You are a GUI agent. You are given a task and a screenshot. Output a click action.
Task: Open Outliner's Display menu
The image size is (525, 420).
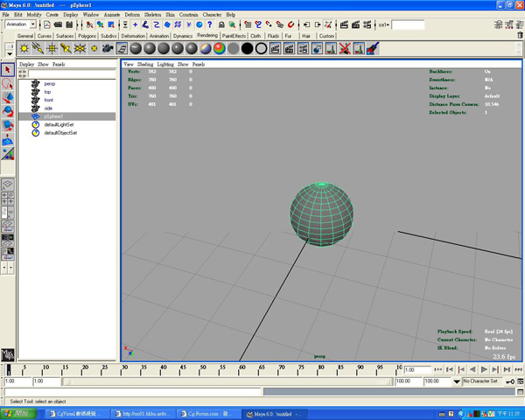27,64
